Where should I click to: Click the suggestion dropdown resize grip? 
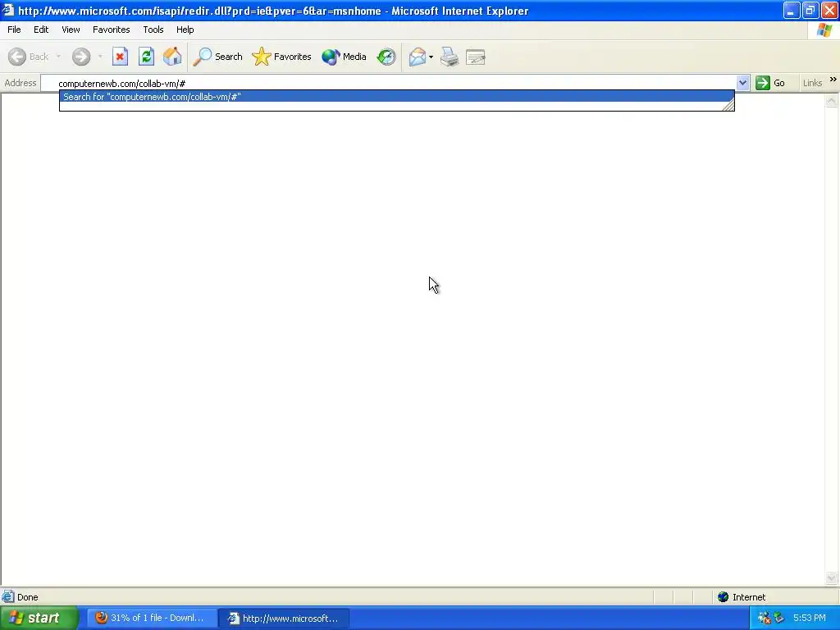pos(728,105)
